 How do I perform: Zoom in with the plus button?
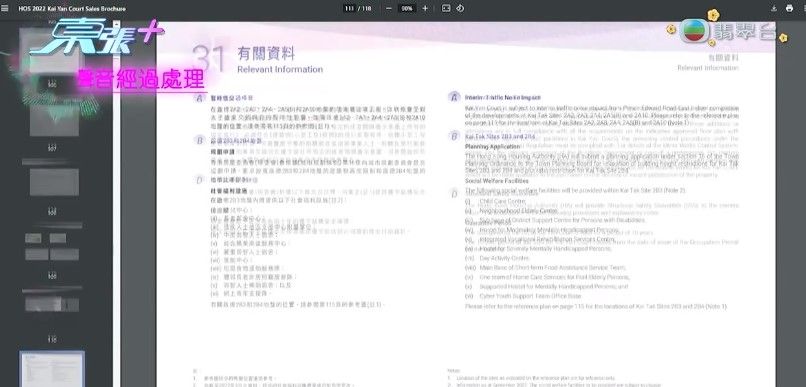[425, 9]
